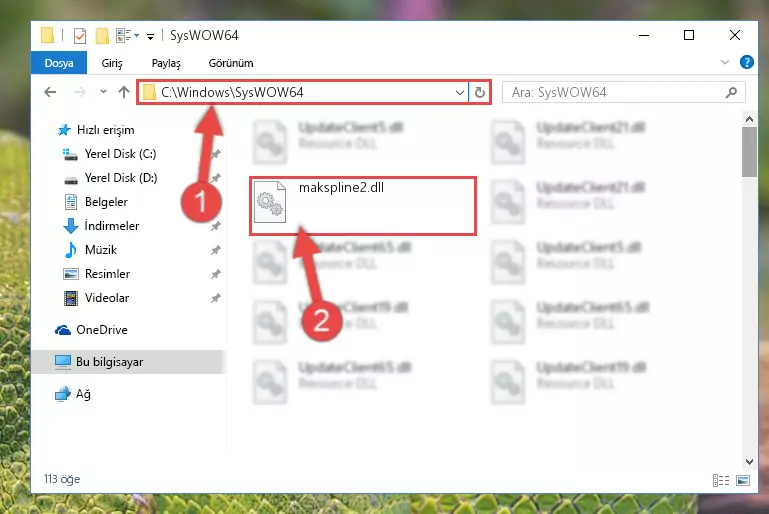Expand the address bar history dropdown
769x514 pixels.
460,92
